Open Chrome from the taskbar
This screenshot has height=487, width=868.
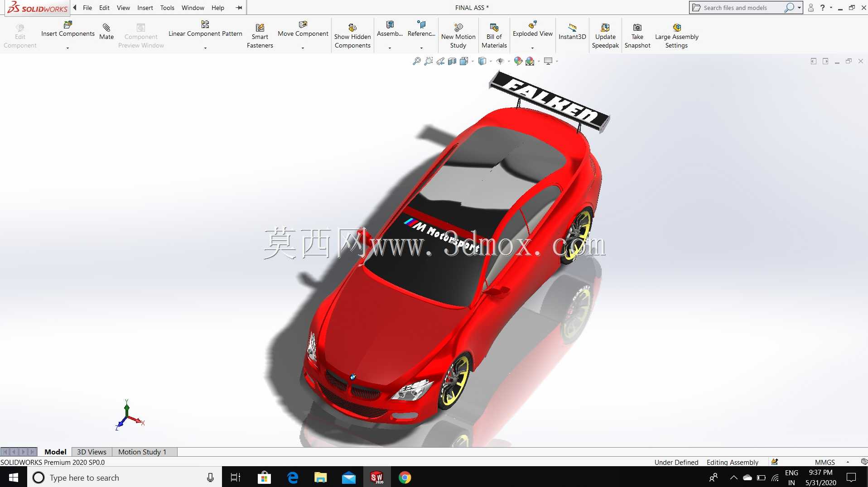click(x=405, y=477)
